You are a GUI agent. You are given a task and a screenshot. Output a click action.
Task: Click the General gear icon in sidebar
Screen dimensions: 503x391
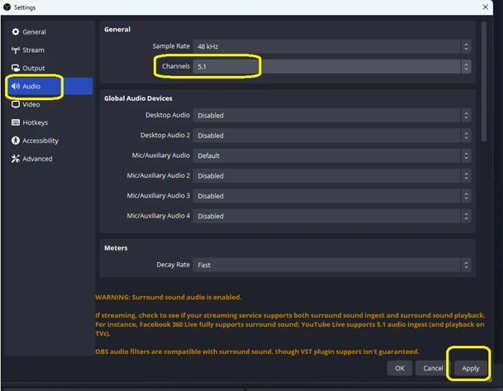click(15, 32)
